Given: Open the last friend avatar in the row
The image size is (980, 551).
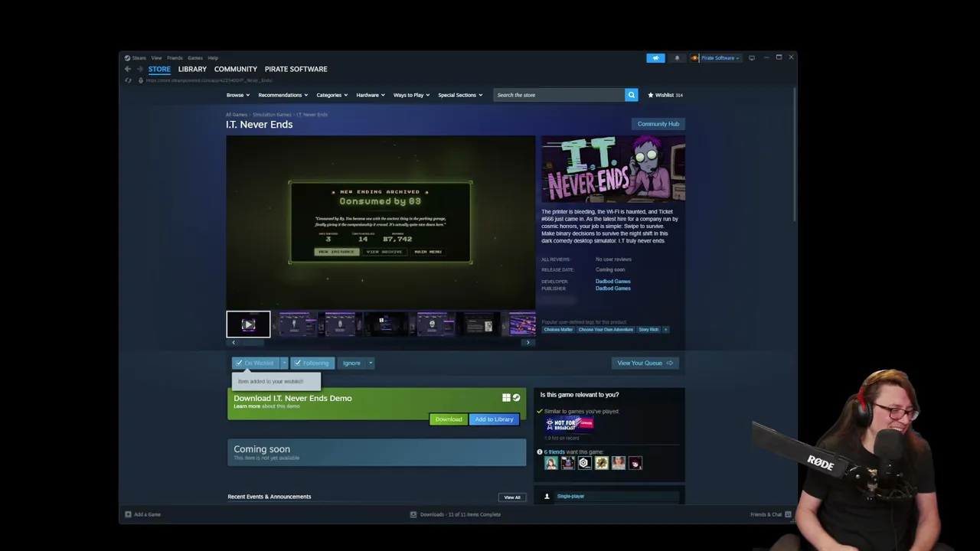Looking at the screenshot, I should pos(635,463).
